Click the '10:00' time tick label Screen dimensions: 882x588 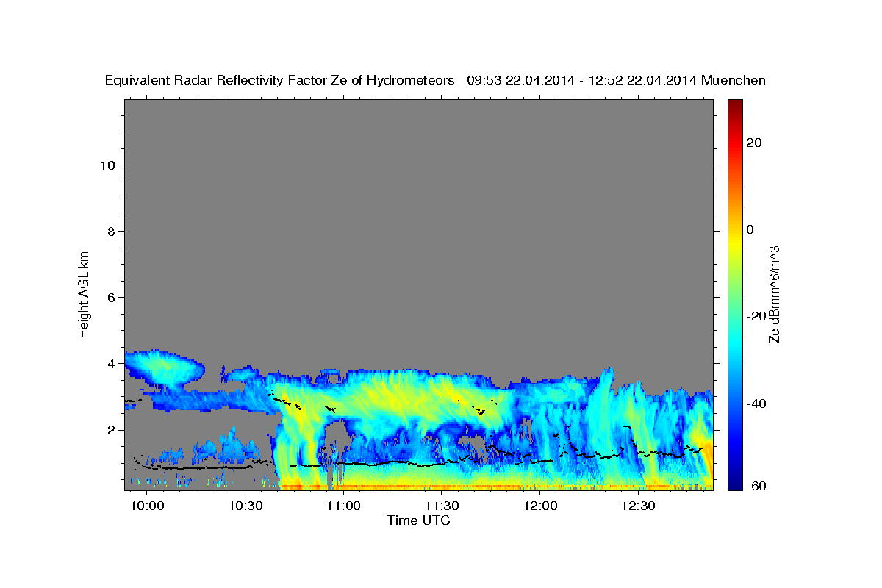click(x=147, y=506)
